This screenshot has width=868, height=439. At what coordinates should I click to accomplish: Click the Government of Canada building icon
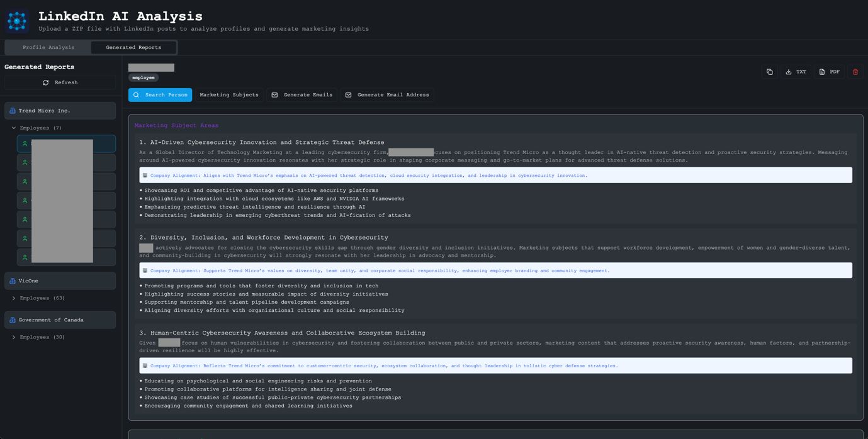[12, 320]
